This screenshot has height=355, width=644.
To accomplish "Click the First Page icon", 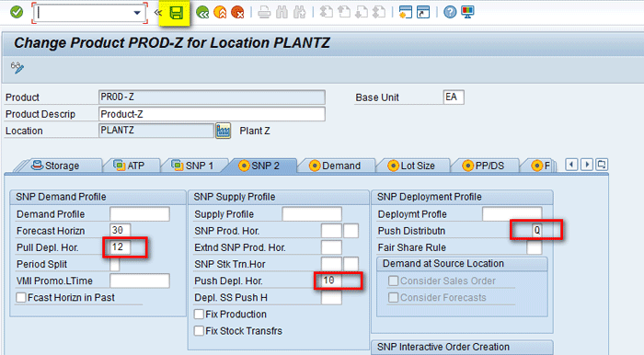I will (x=326, y=12).
